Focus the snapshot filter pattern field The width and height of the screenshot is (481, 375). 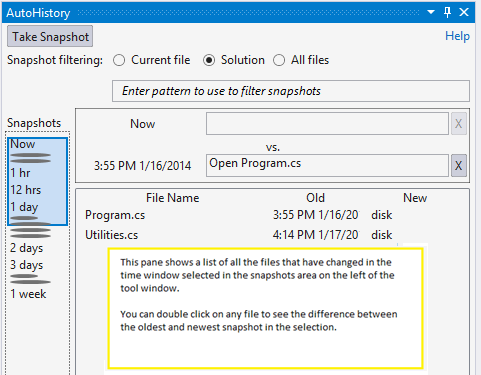(x=291, y=91)
